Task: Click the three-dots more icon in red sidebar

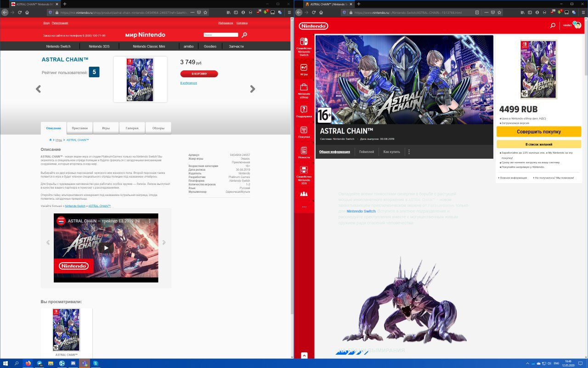Action: 304,207
